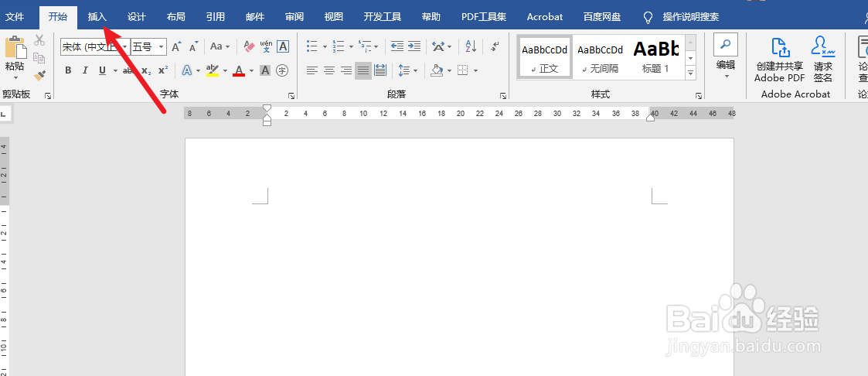Open the 文件 (File) menu
This screenshot has height=376, width=868.
(x=15, y=16)
